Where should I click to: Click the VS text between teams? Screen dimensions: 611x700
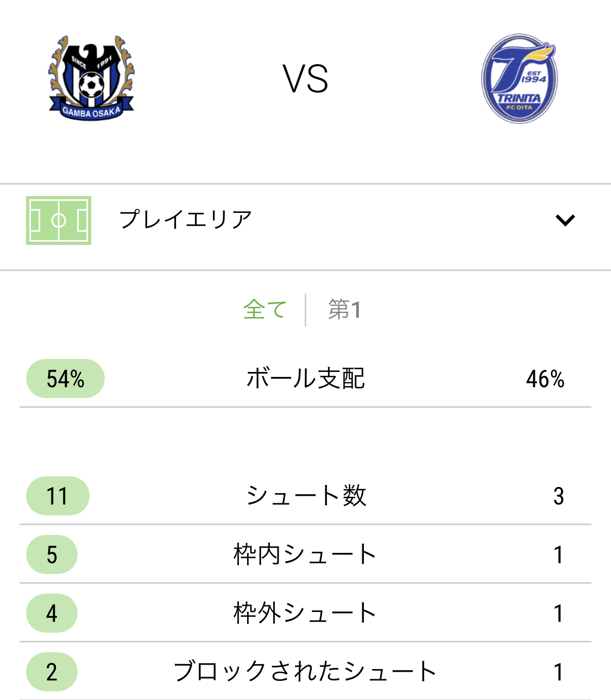305,79
